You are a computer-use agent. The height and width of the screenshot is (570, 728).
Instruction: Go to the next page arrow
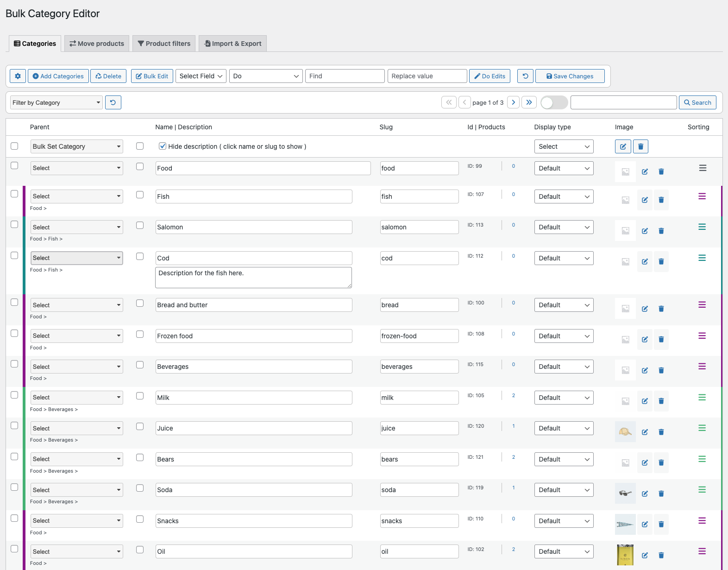[513, 102]
